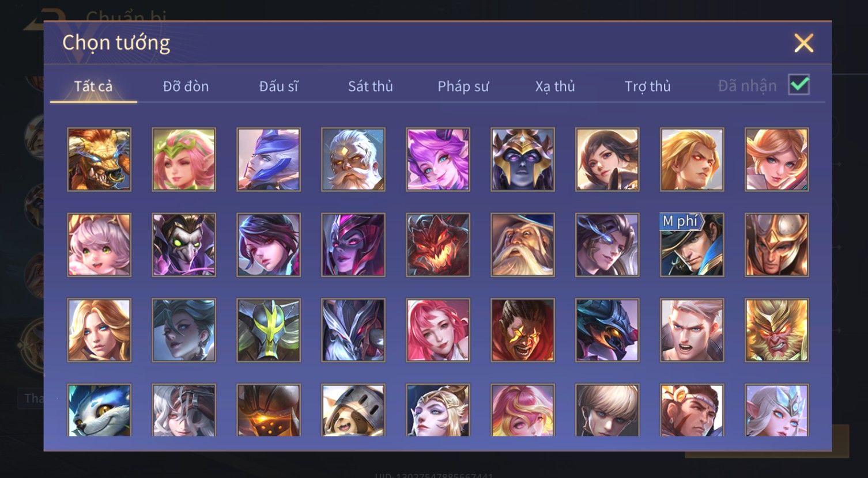Choose the pink-haired girl with green leaf crown
The width and height of the screenshot is (868, 478).
coord(184,160)
